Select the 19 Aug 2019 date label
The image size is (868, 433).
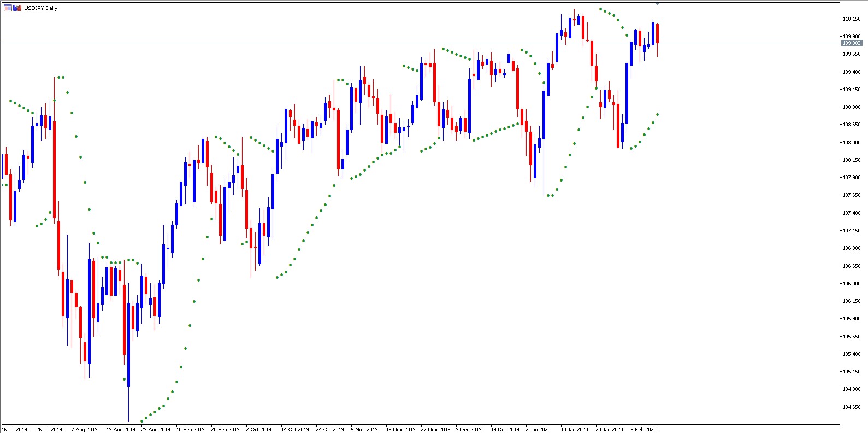121,429
